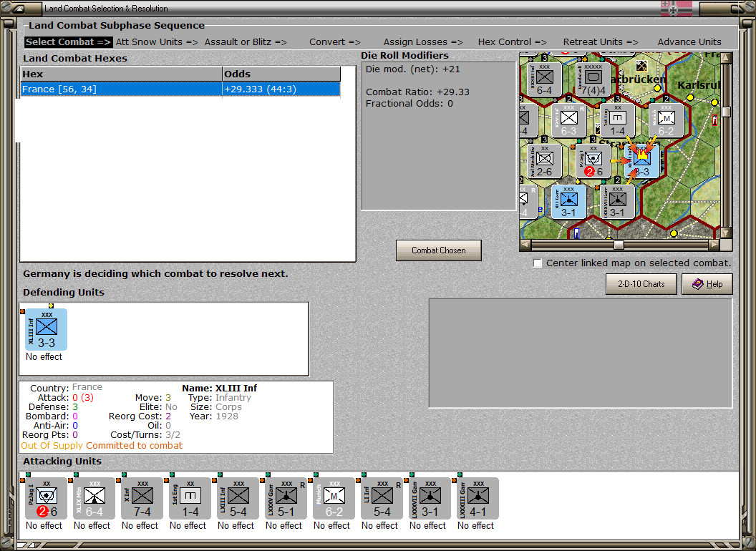Click the map vertical scrollbar down arrow
This screenshot has width=756, height=551.
pyautogui.click(x=726, y=233)
